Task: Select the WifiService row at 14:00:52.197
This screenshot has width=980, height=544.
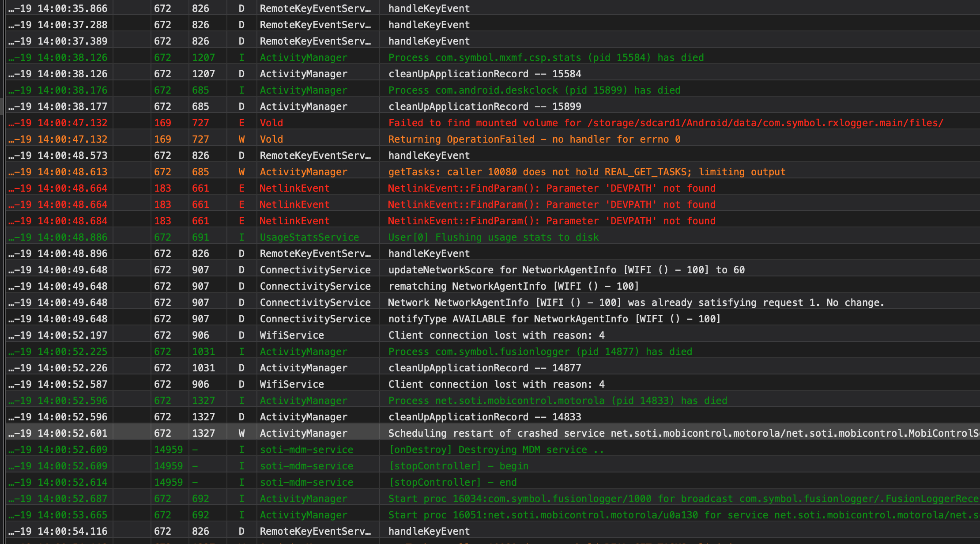Action: tap(496, 335)
